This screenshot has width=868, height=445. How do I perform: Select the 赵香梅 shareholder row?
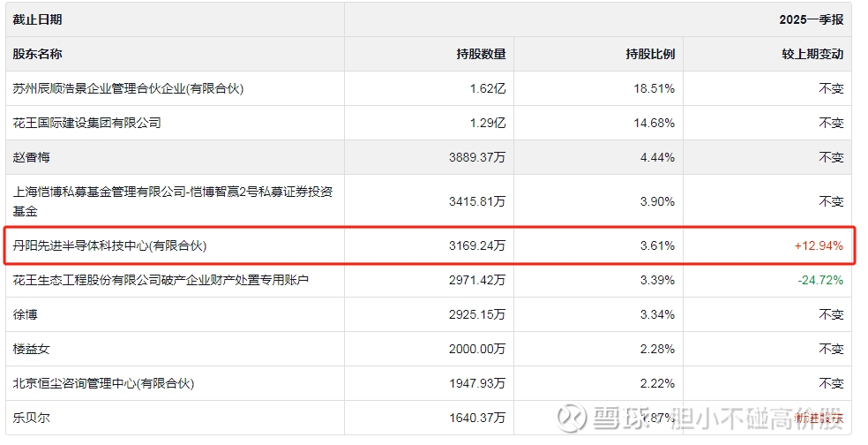point(31,157)
